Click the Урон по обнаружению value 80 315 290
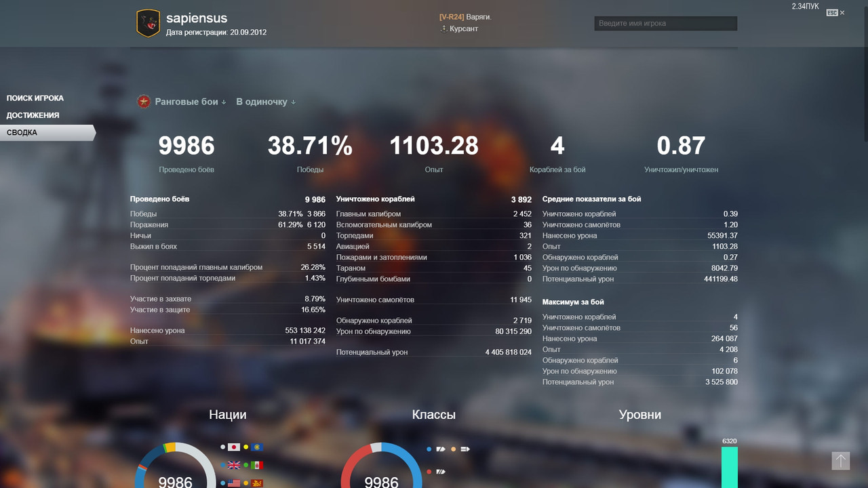Screen dimensions: 868x488 pos(513,331)
